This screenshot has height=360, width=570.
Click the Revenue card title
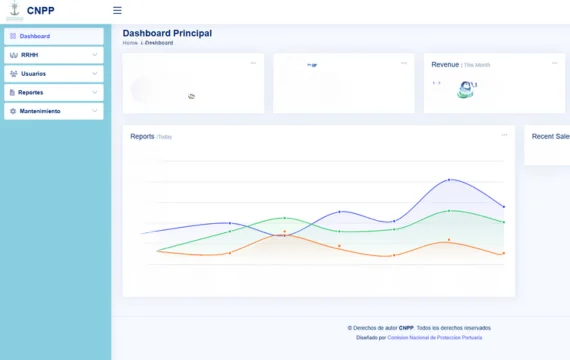[x=445, y=65]
